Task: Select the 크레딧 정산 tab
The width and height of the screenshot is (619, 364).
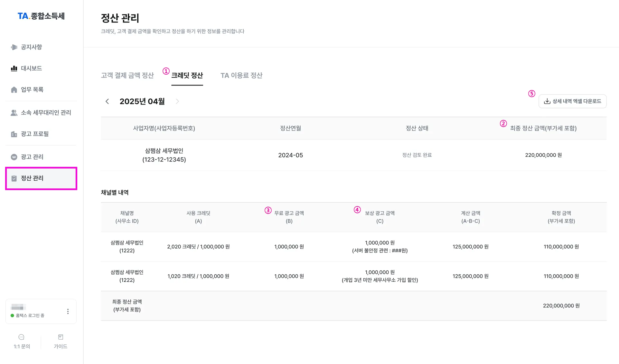Action: (187, 76)
